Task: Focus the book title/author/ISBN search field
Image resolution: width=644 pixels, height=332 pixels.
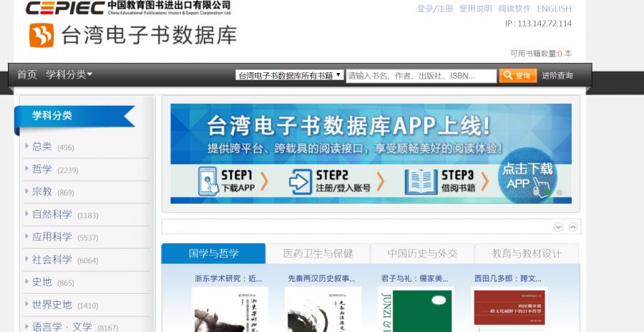Action: [x=421, y=76]
